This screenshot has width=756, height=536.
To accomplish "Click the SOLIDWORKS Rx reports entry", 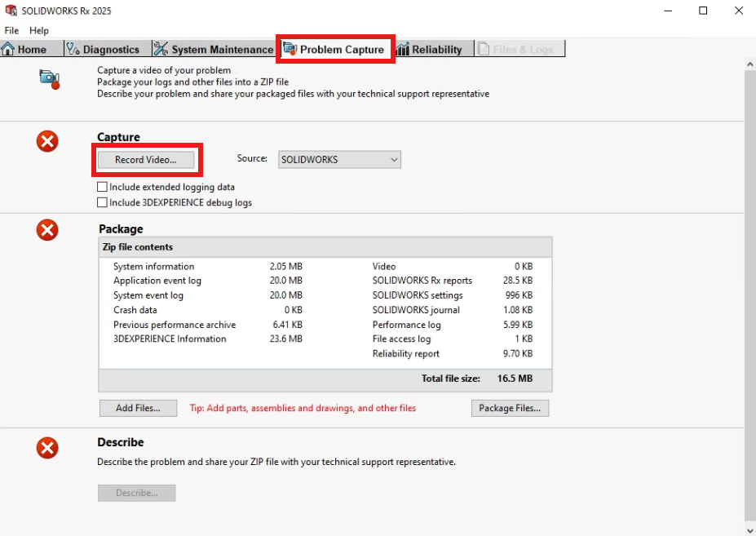I will (x=422, y=281).
